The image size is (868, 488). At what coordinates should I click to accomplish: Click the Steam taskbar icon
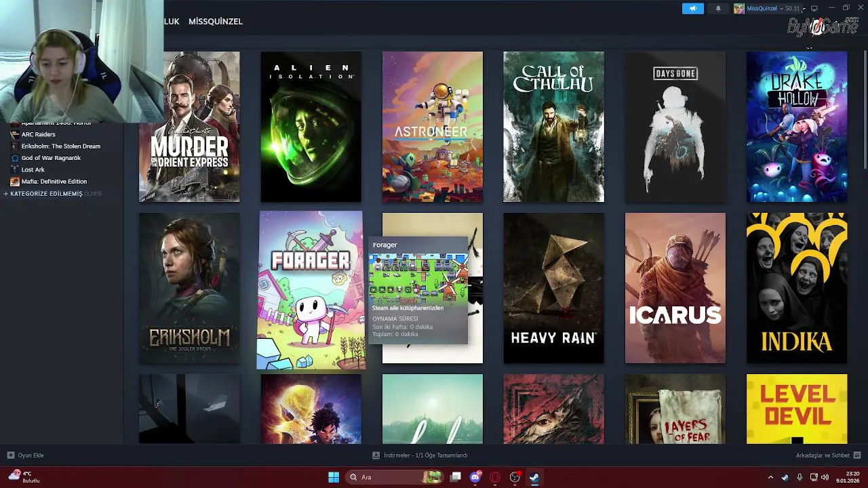pyautogui.click(x=534, y=477)
